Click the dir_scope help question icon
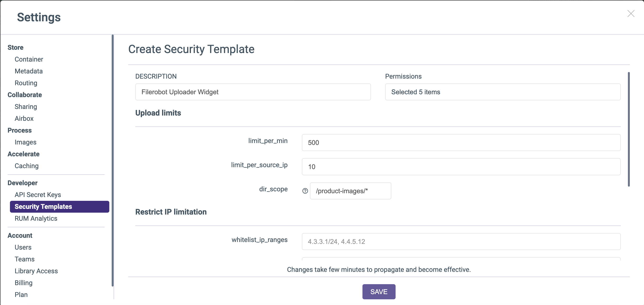The width and height of the screenshot is (644, 305). 305,191
